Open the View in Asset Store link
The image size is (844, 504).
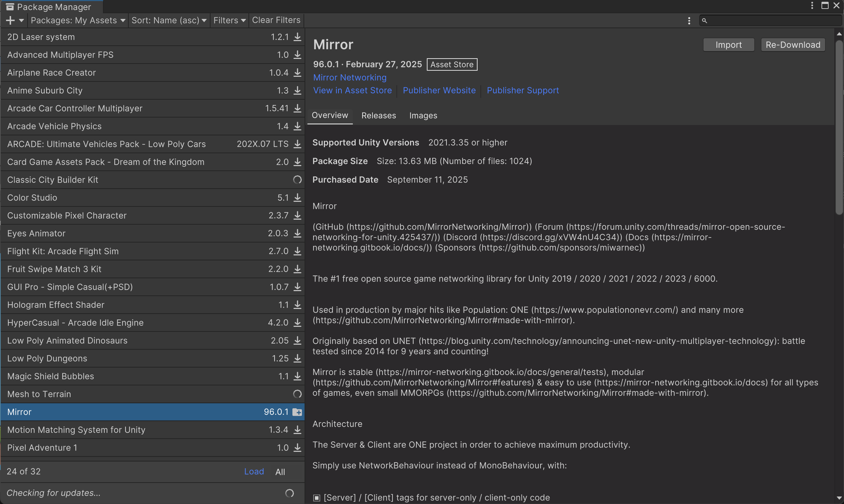point(352,90)
